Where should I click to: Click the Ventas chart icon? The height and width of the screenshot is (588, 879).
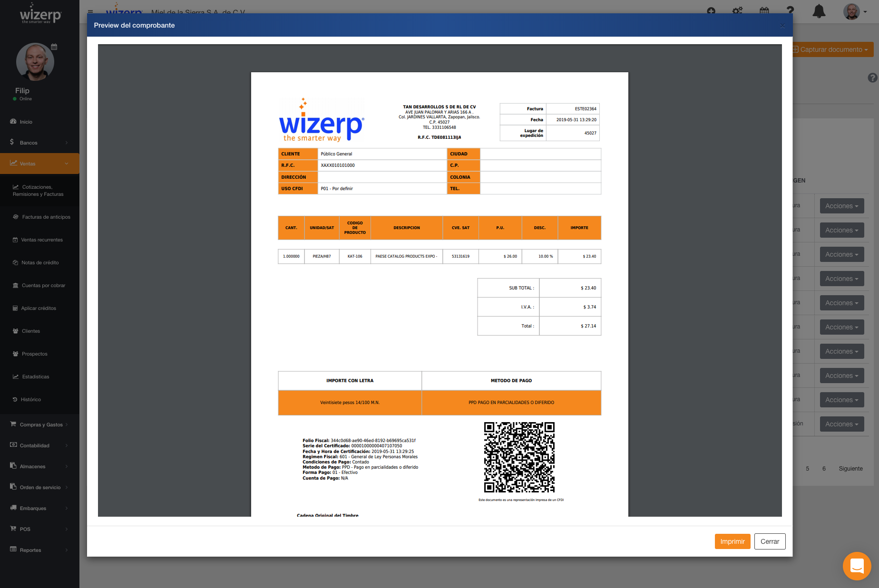[13, 163]
